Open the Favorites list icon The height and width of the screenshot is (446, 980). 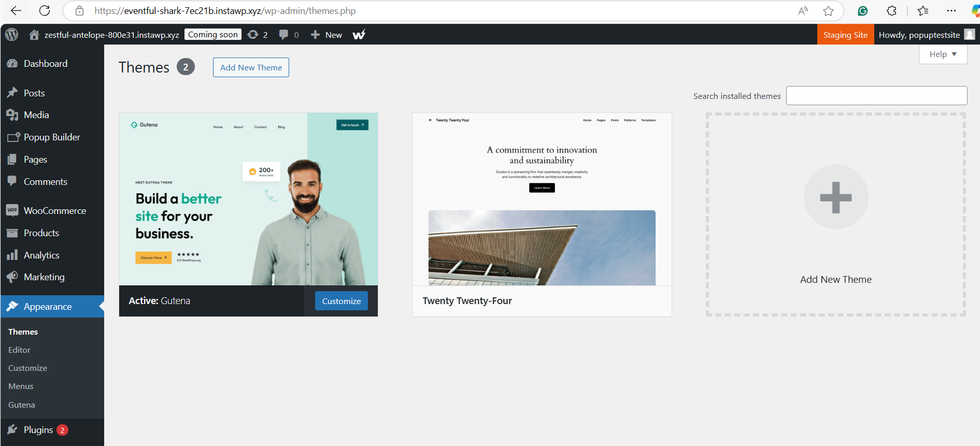tap(923, 11)
